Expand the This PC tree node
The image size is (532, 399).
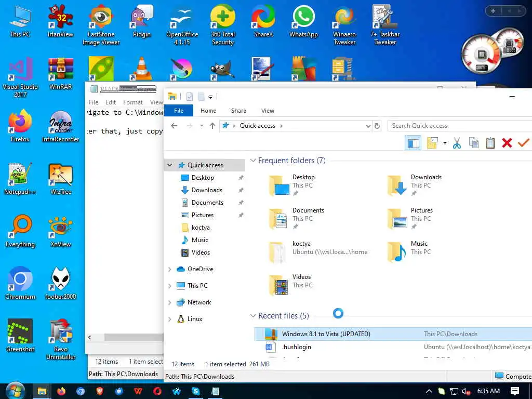coord(170,286)
